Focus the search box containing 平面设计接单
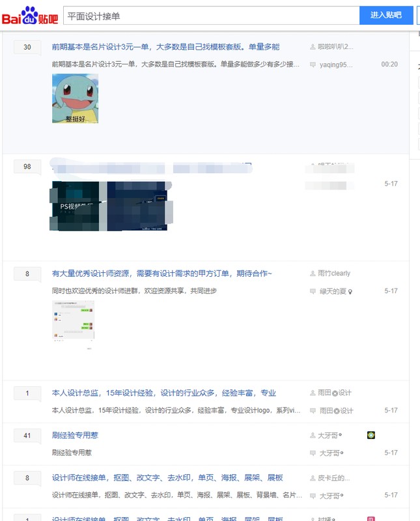Viewport: 420px width, 521px height. [212, 16]
